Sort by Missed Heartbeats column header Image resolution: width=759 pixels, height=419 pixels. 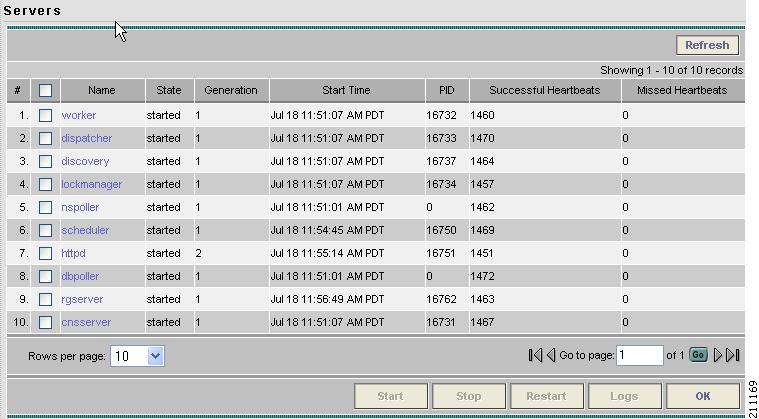tap(682, 90)
